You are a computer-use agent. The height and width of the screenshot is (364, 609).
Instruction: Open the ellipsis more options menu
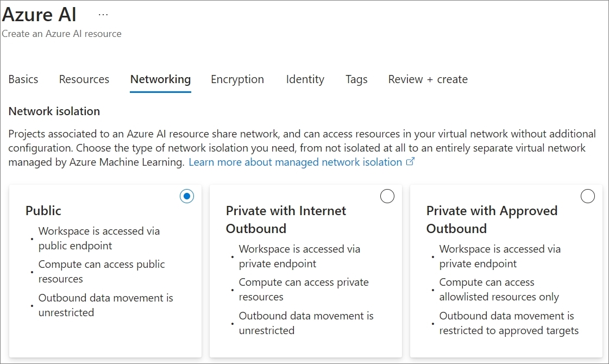[103, 15]
